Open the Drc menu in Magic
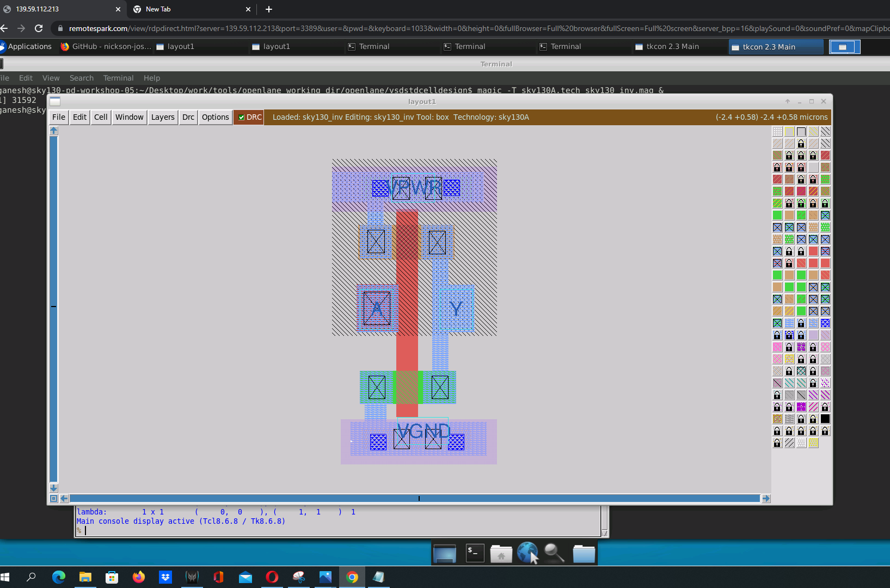 click(x=188, y=117)
